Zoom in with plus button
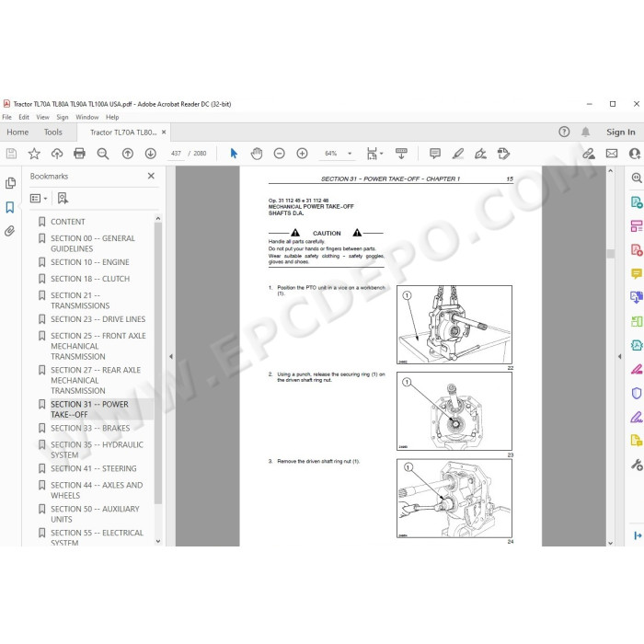Image resolution: width=644 pixels, height=644 pixels. pyautogui.click(x=303, y=154)
